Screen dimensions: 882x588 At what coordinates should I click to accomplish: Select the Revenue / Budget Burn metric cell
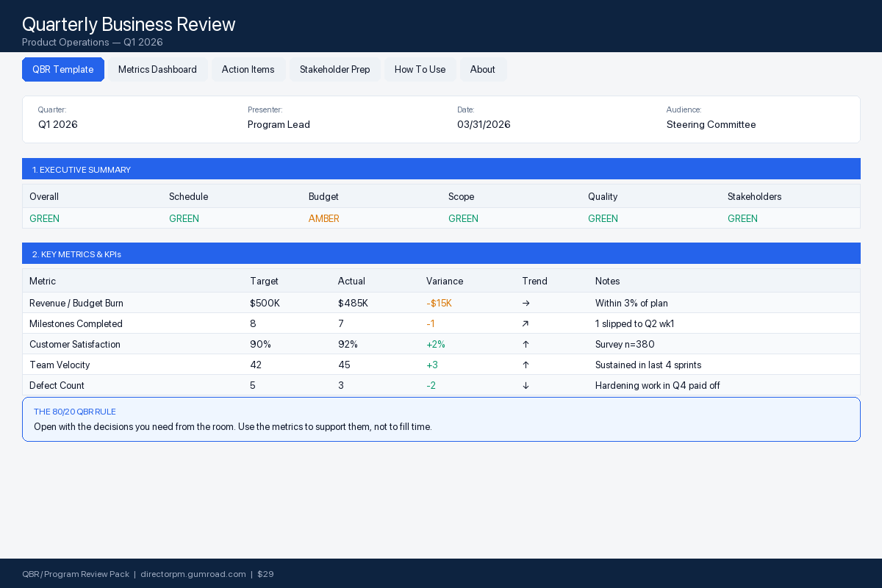click(76, 303)
